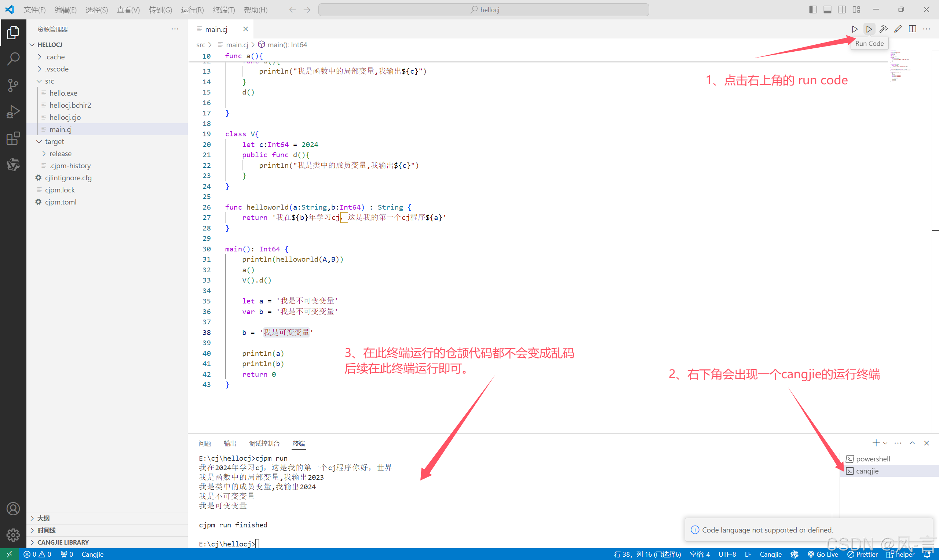Switch to the 输出 panel tab
939x560 pixels.
tap(230, 443)
